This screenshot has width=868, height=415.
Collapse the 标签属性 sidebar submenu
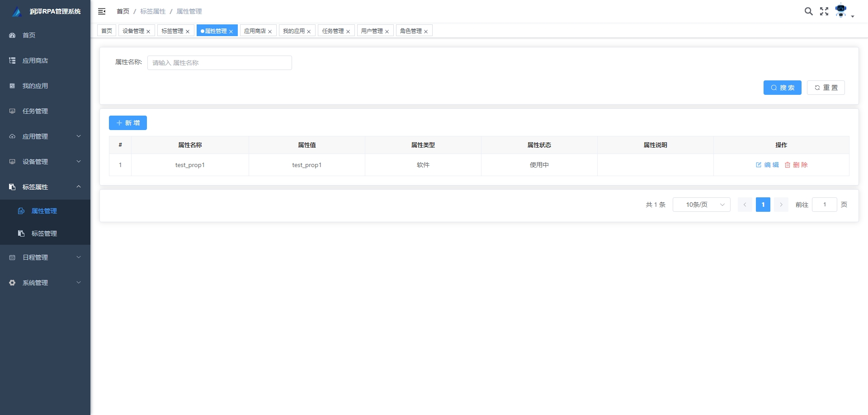(45, 187)
